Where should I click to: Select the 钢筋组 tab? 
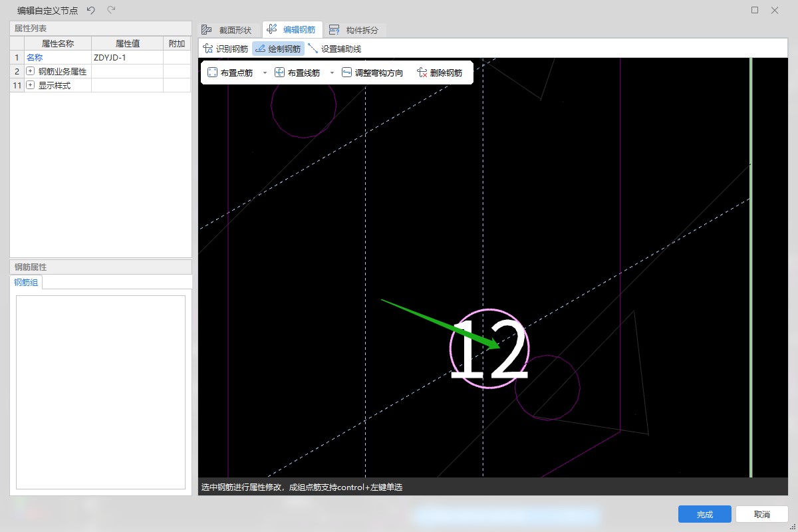[27, 282]
